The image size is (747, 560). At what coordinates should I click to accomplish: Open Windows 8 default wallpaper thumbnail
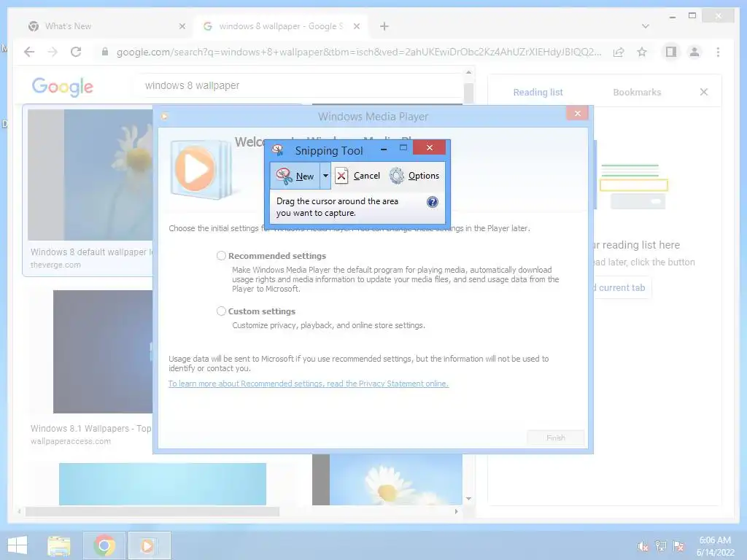tap(90, 175)
